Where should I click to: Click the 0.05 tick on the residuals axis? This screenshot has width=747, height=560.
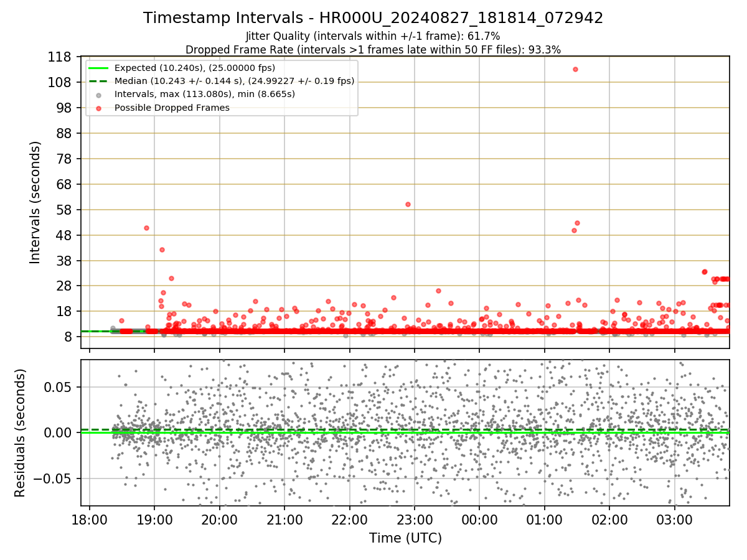59,387
